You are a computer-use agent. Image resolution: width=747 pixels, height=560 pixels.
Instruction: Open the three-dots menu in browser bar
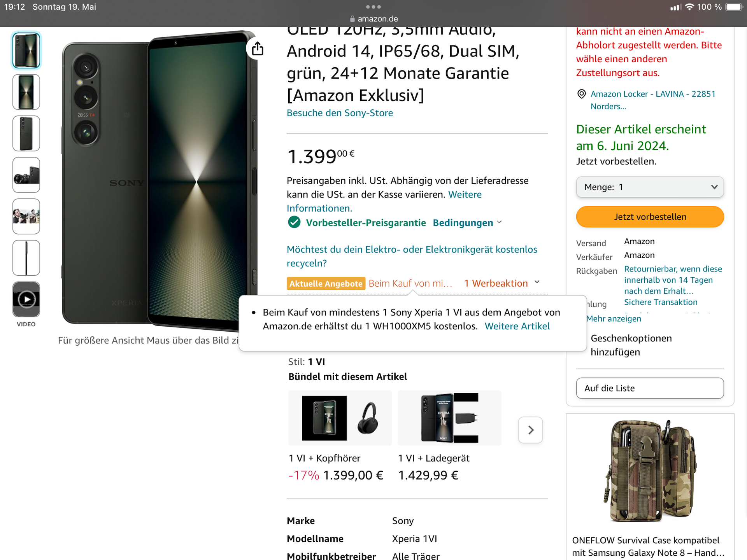(x=373, y=7)
